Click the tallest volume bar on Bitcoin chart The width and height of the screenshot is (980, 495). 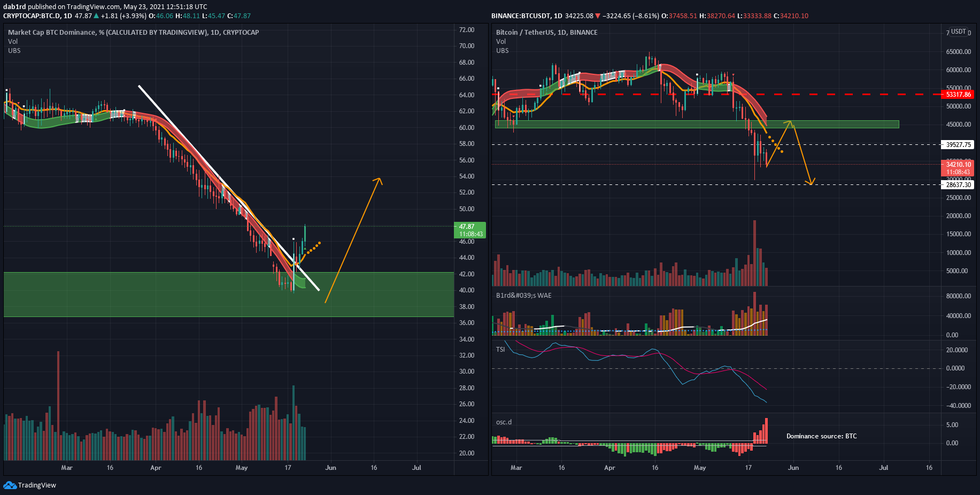pos(755,253)
